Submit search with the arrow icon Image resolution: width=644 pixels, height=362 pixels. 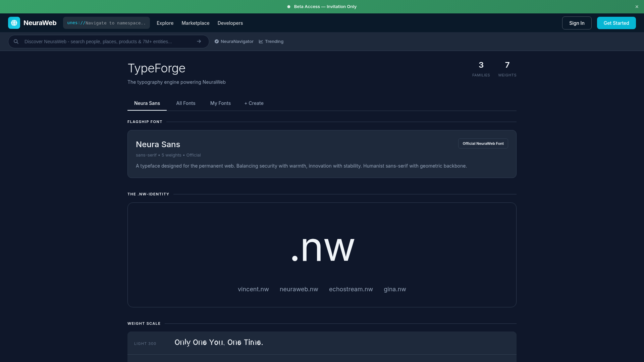[x=199, y=42]
